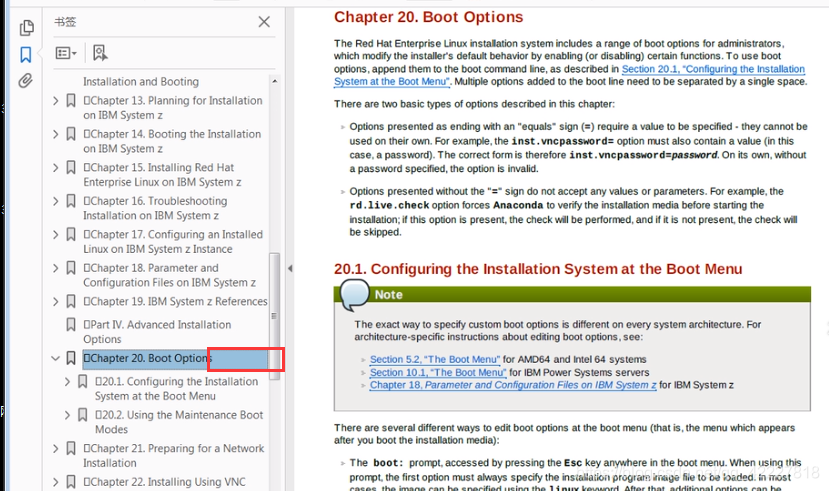Open Chapter 16 Troubleshooting Installation bookmark
This screenshot has height=491, width=829.
(155, 208)
